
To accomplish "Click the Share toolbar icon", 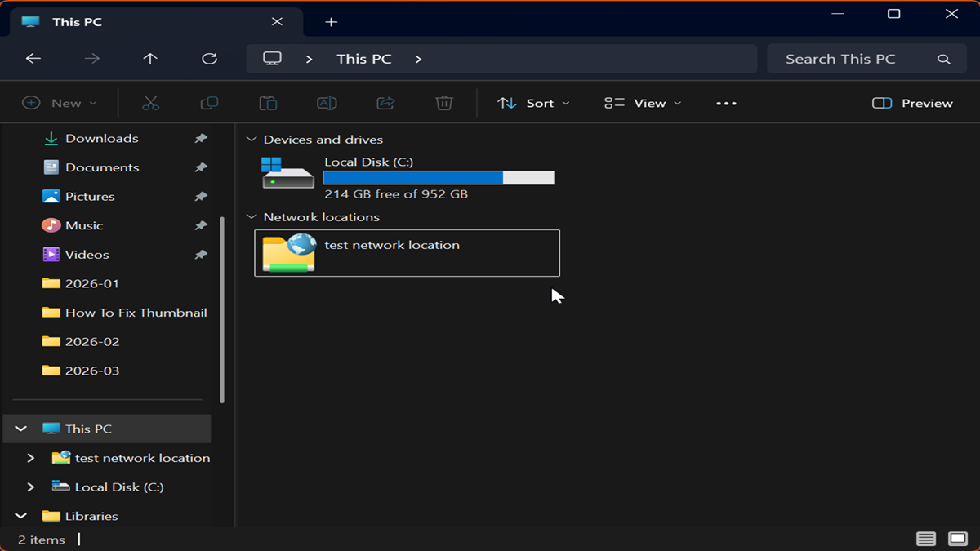I will 385,103.
